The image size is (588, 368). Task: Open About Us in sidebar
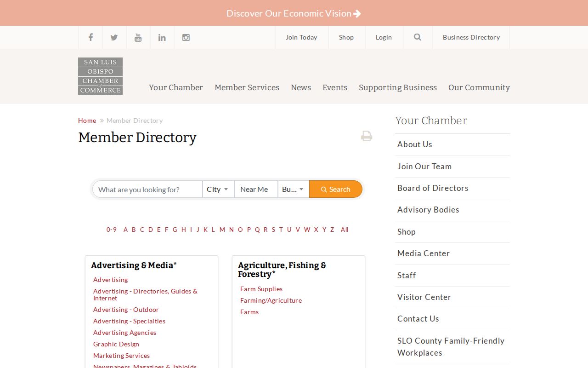click(452, 144)
